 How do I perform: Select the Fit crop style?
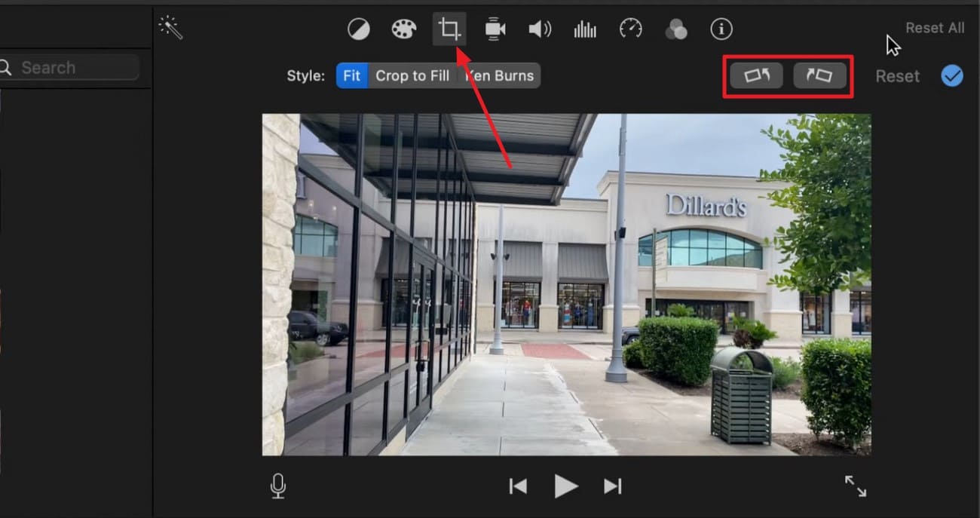(351, 75)
